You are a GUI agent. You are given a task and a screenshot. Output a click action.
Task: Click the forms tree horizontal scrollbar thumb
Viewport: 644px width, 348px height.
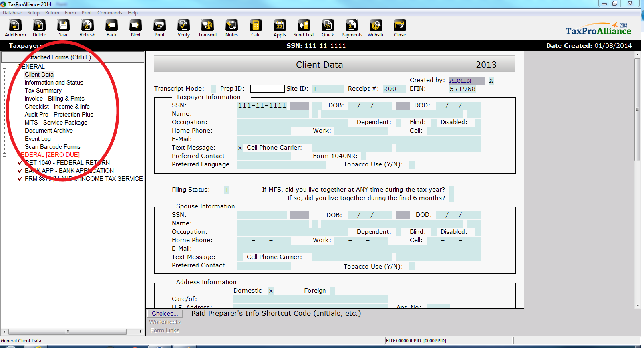67,332
